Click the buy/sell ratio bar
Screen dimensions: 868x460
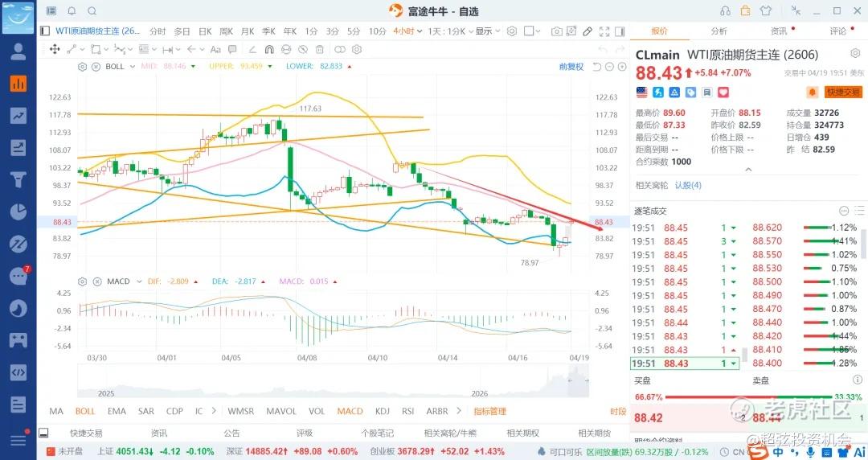748,396
